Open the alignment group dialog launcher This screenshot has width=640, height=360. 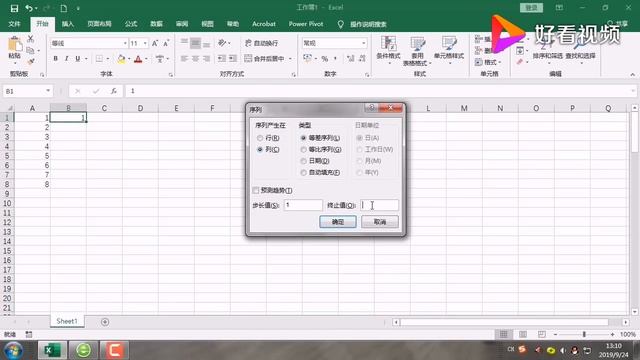[293, 75]
